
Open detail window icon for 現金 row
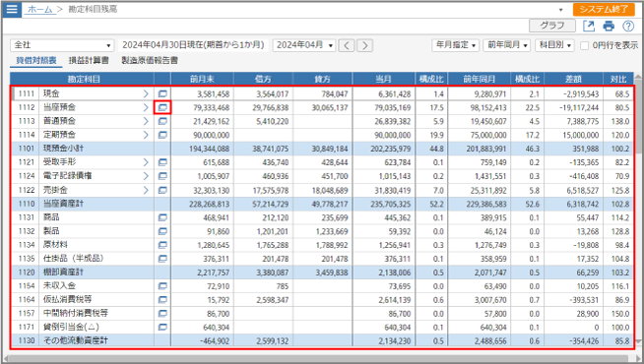coord(162,94)
